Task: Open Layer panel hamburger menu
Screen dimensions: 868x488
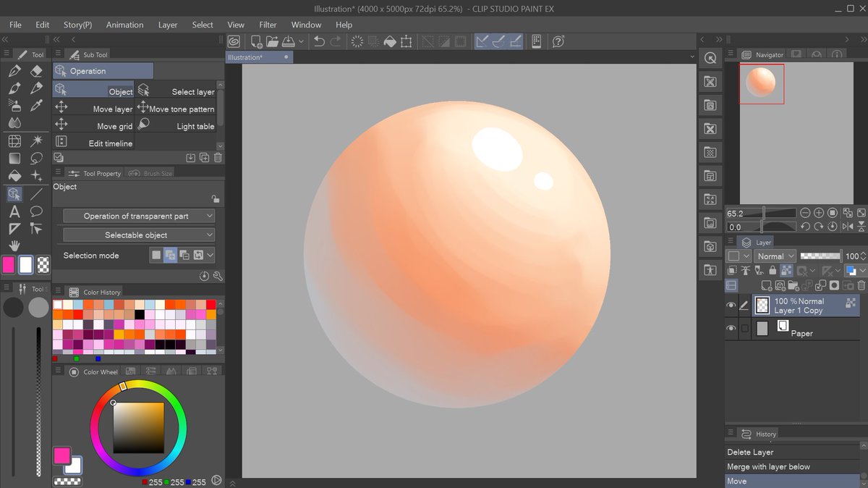Action: (x=730, y=242)
